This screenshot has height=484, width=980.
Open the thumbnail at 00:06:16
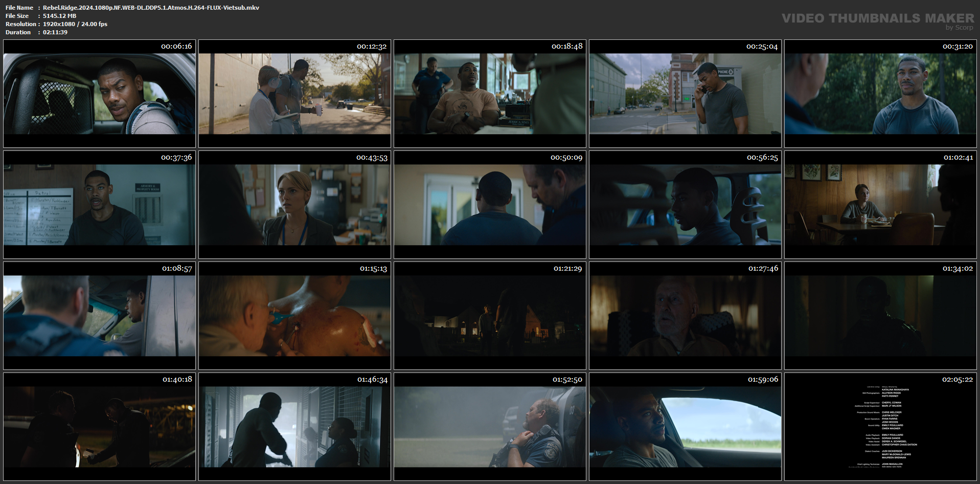(99, 94)
